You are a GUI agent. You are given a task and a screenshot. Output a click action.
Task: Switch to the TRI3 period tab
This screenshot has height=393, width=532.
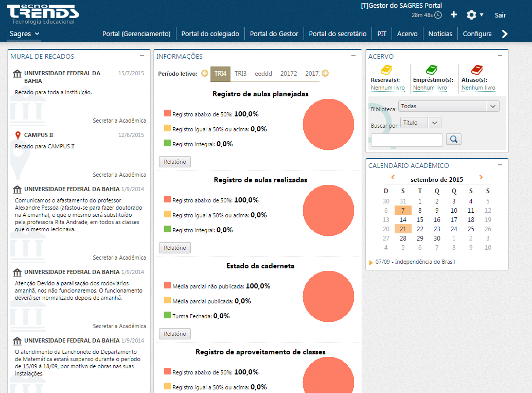tap(239, 73)
